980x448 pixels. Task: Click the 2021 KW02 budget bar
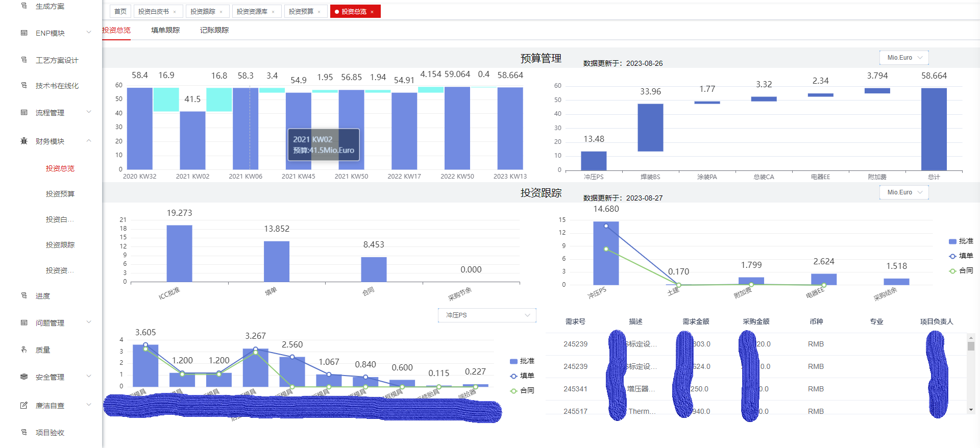coord(192,140)
